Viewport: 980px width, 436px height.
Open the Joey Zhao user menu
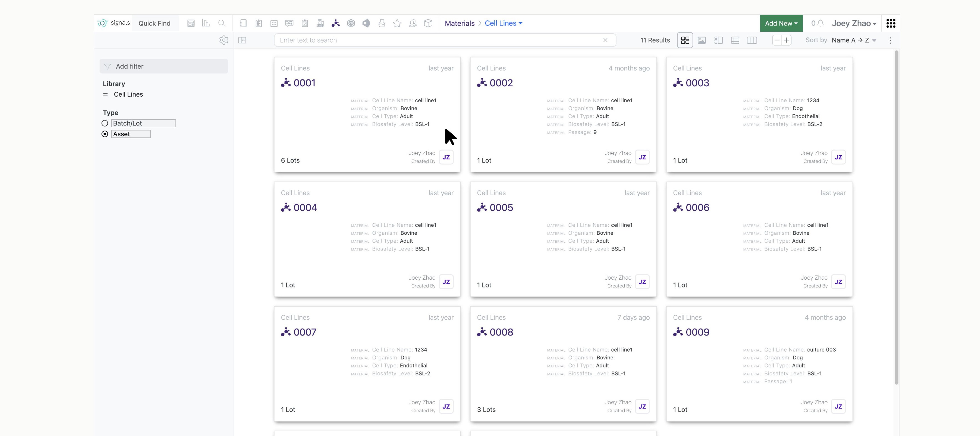tap(854, 23)
